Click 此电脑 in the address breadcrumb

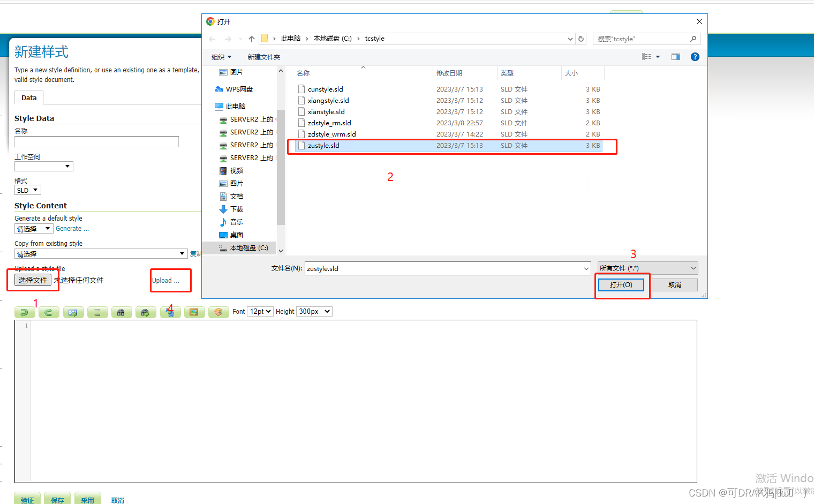pos(291,39)
